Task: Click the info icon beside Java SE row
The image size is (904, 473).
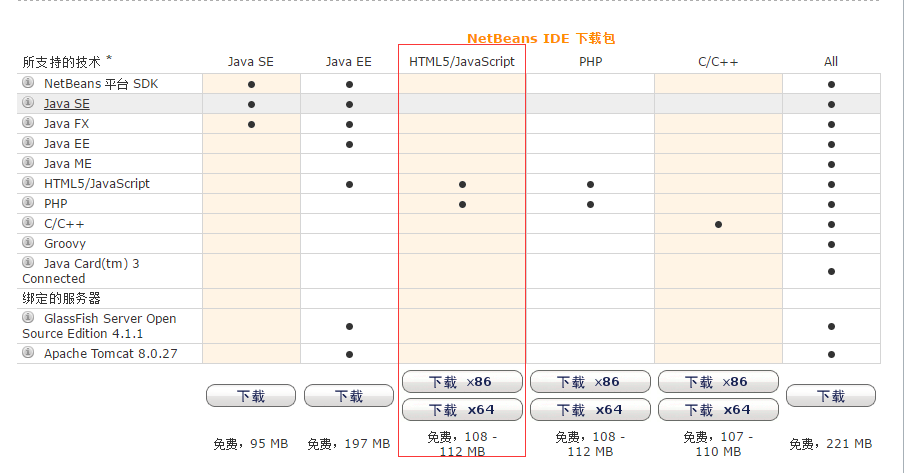Action: click(x=28, y=103)
